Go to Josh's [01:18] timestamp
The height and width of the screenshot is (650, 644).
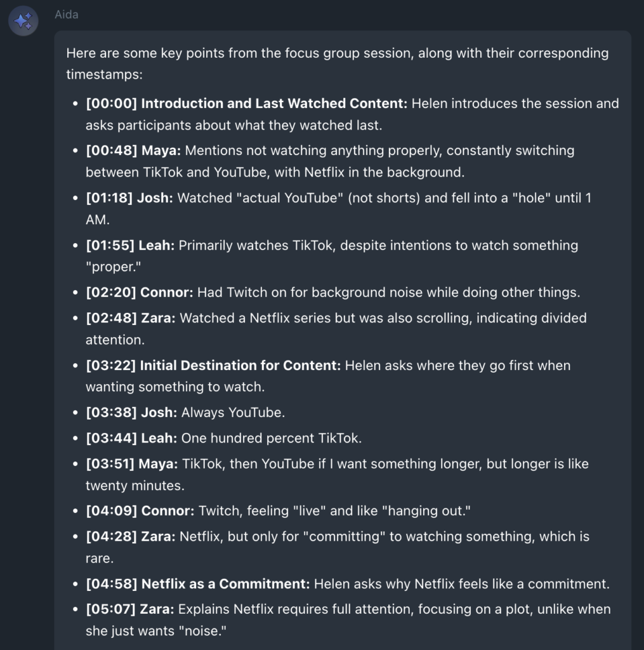coord(111,198)
